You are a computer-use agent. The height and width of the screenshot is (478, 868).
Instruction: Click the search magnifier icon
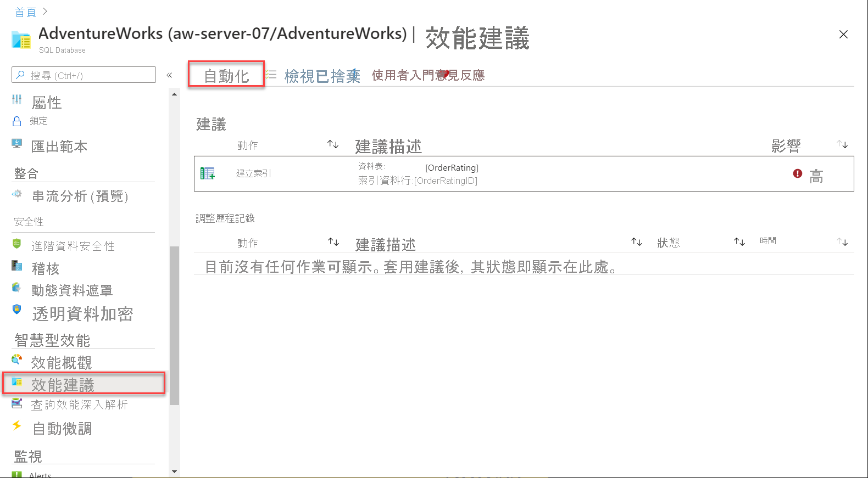(20, 75)
